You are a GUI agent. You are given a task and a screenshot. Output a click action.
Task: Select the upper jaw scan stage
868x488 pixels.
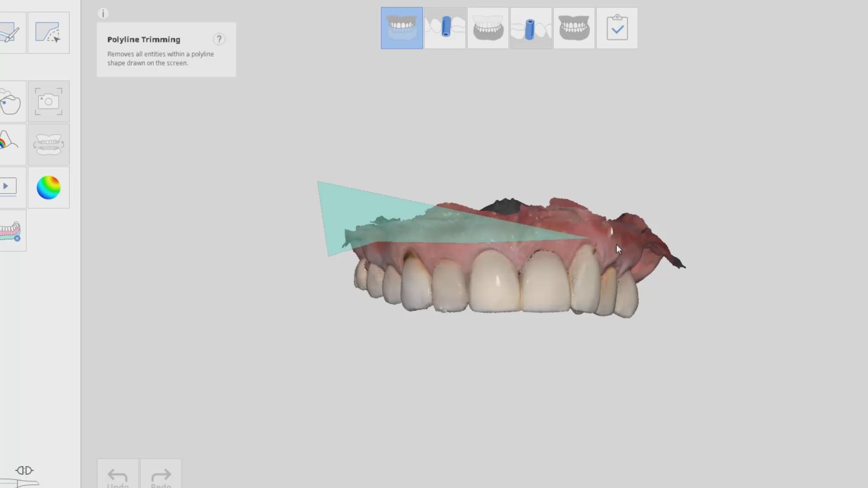point(402,28)
